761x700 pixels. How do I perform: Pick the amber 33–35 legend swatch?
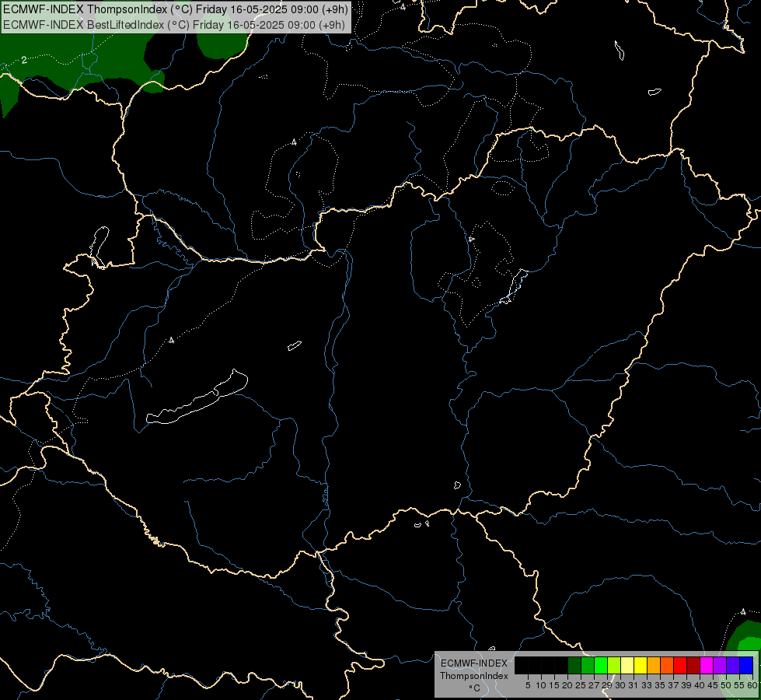654,665
